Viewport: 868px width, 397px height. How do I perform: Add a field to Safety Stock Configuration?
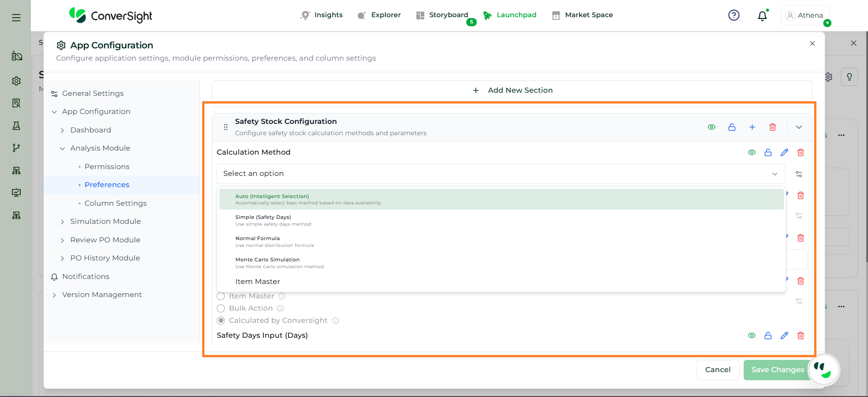click(752, 128)
